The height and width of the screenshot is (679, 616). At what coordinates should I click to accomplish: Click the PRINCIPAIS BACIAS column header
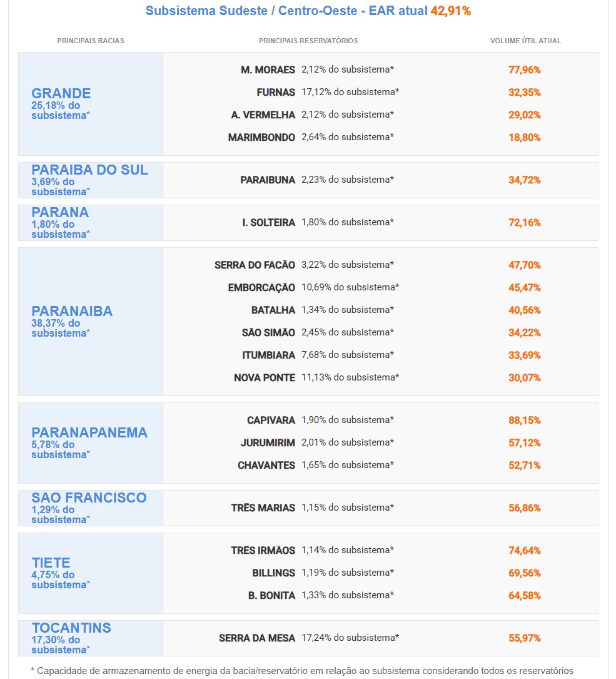click(x=91, y=41)
